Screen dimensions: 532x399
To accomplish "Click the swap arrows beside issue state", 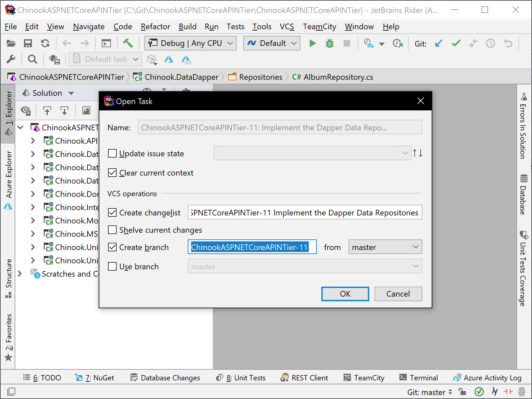I will click(418, 153).
